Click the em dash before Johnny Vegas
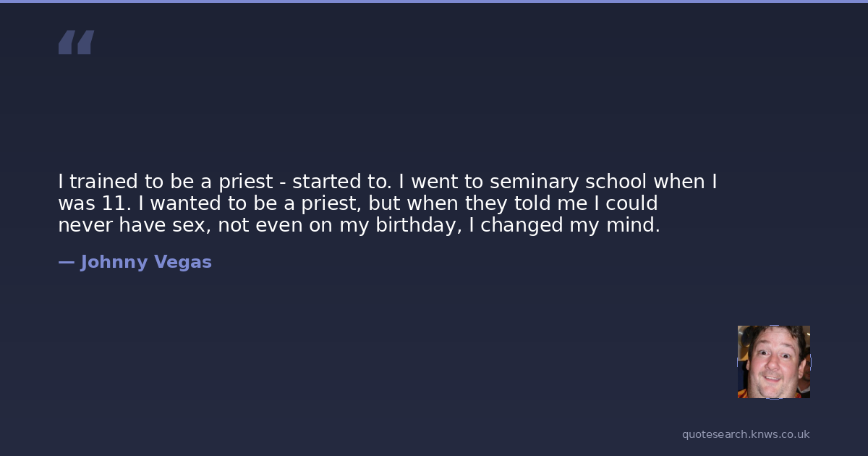Viewport: 868px width, 456px height. (67, 262)
